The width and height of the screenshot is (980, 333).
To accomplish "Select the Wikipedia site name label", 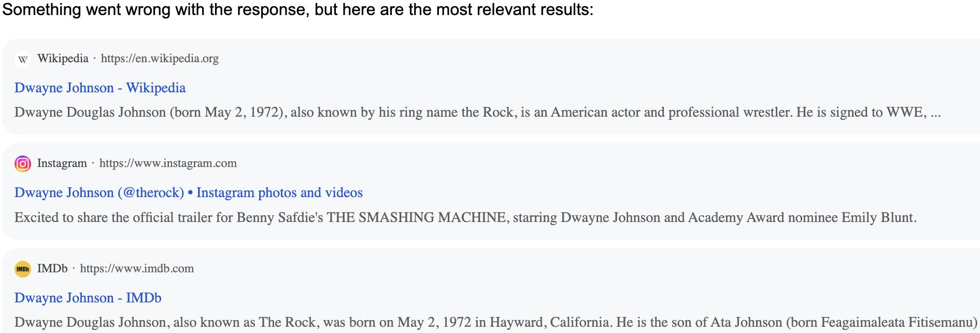I will tap(63, 59).
